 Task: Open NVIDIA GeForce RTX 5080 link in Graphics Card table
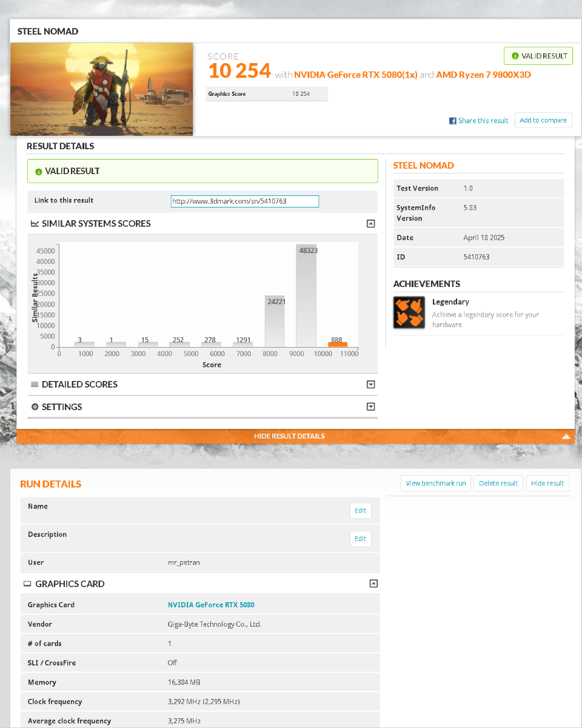[211, 605]
